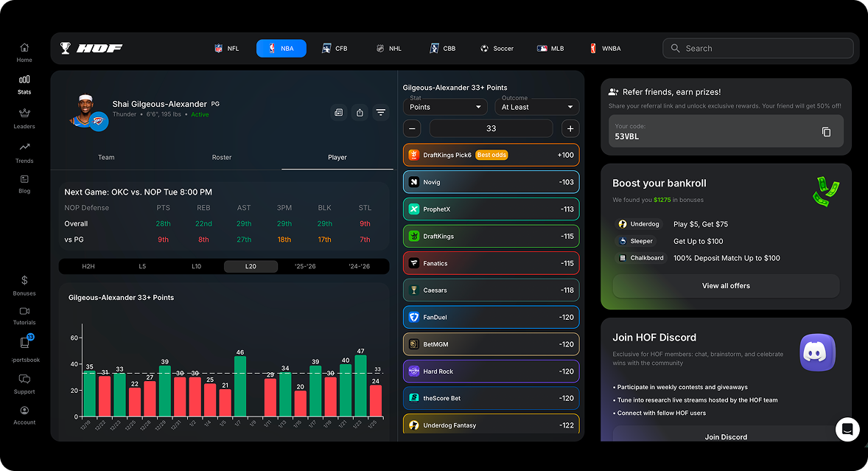Open the Roster tab for the Thunder
Screen dimensions: 868x471
click(221, 157)
